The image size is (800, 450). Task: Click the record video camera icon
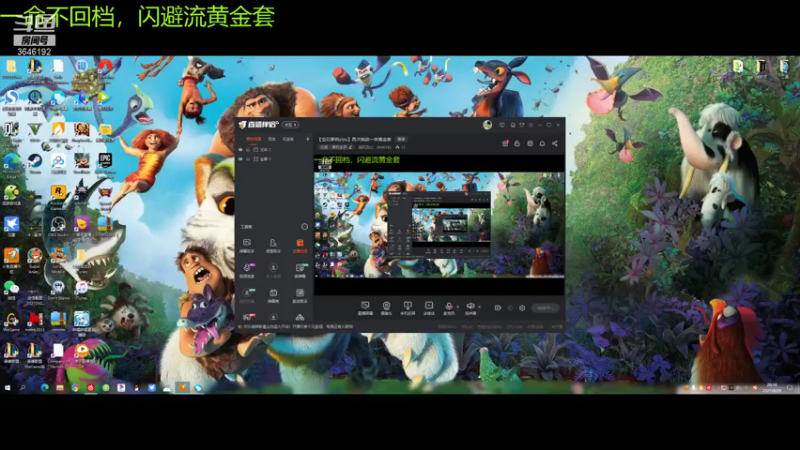coord(498,308)
